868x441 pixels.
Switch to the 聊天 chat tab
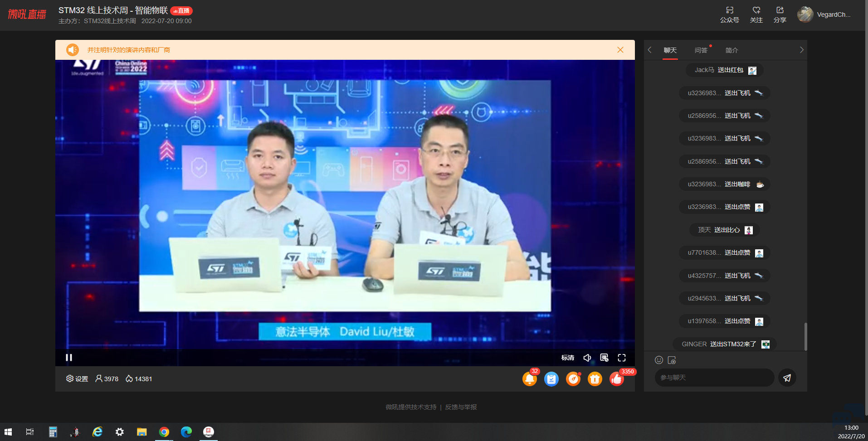click(670, 50)
